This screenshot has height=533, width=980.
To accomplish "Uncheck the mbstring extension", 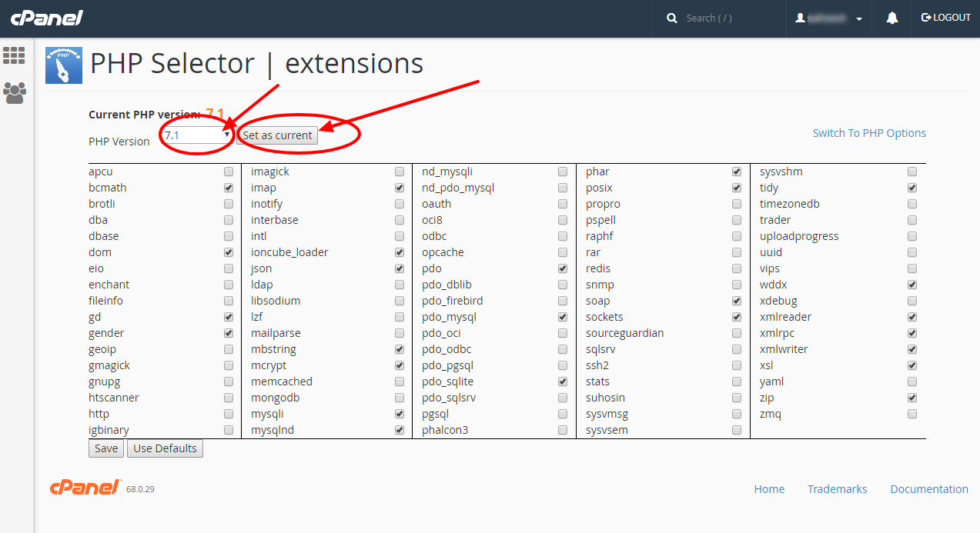I will tap(400, 349).
